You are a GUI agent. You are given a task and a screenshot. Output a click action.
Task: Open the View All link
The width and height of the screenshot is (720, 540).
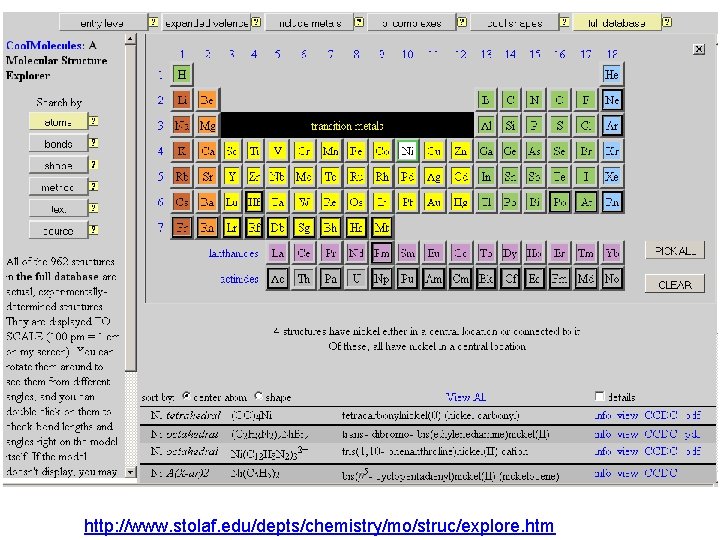pos(466,397)
